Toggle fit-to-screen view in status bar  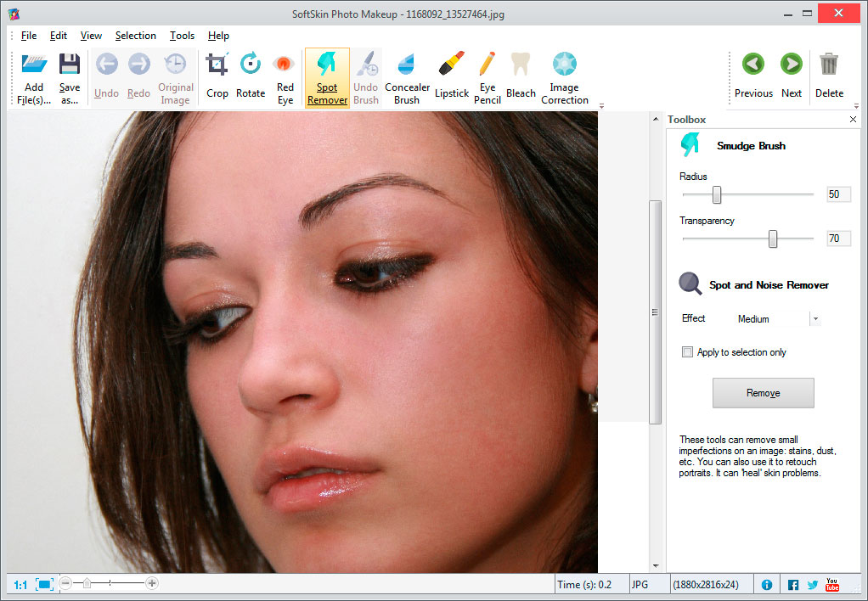(x=44, y=584)
